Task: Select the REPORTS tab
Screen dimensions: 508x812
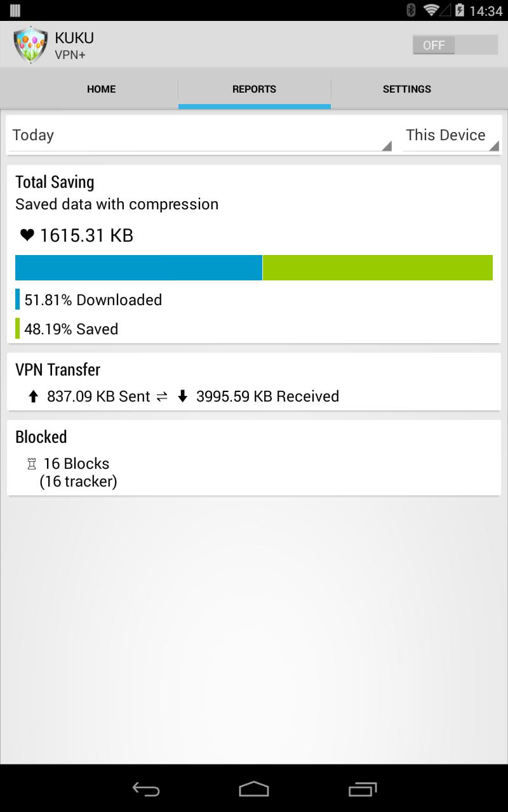Action: (x=254, y=89)
